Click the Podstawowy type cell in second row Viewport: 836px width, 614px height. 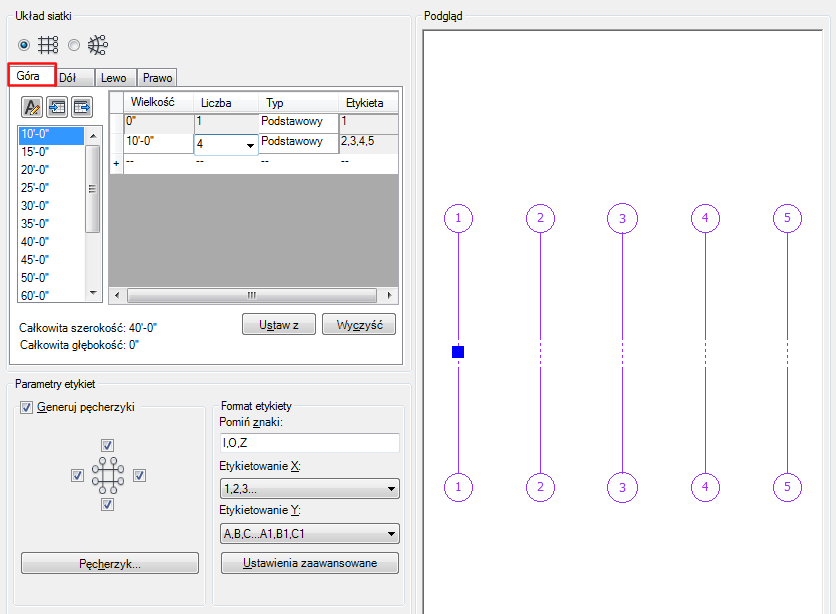299,143
